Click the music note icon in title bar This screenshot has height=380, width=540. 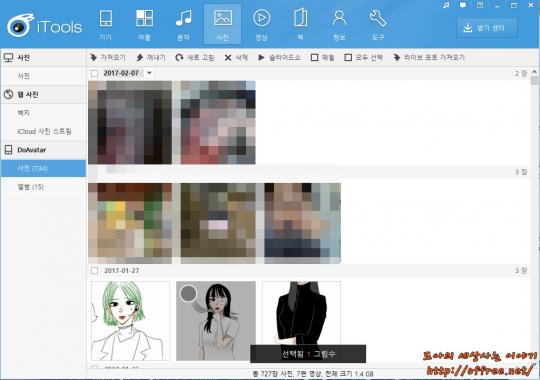click(446, 5)
